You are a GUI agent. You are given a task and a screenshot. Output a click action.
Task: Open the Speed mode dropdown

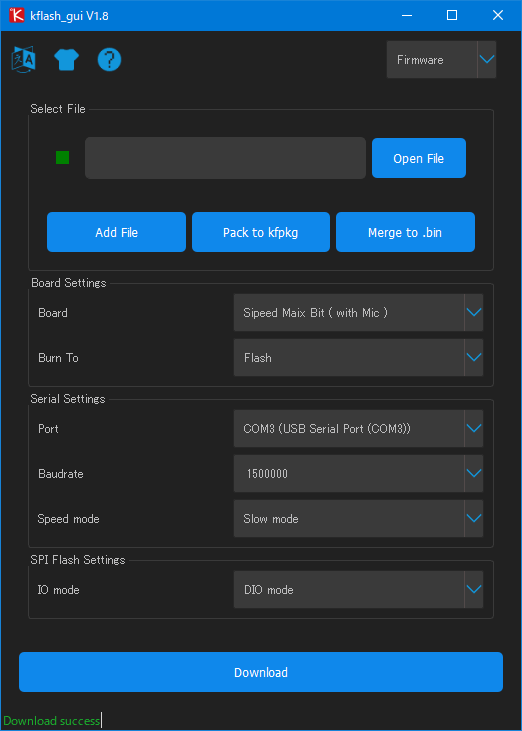(x=358, y=518)
